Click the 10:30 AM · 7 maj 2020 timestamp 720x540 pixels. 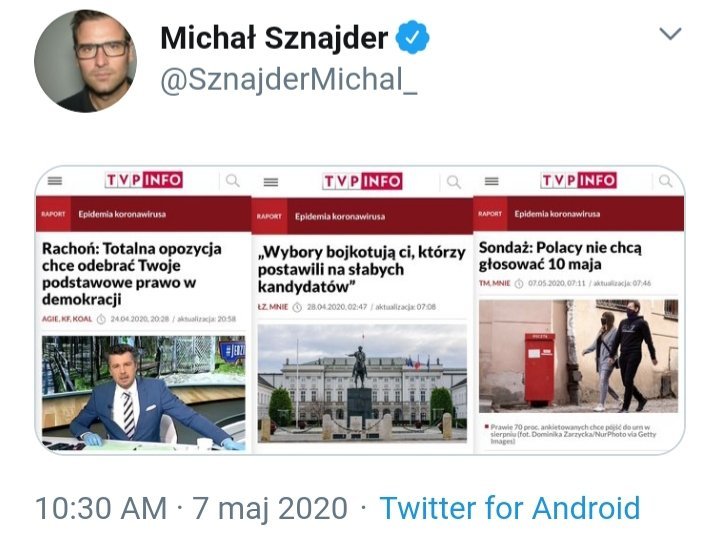tap(192, 508)
